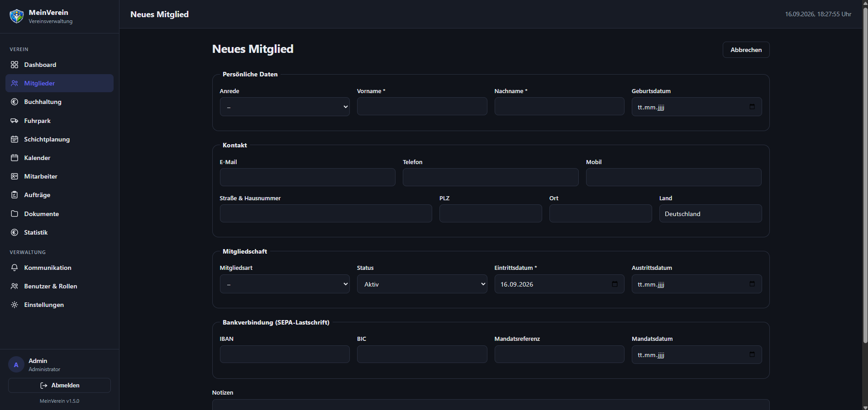868x410 pixels.
Task: Click the Admin avatar circle
Action: click(x=16, y=365)
